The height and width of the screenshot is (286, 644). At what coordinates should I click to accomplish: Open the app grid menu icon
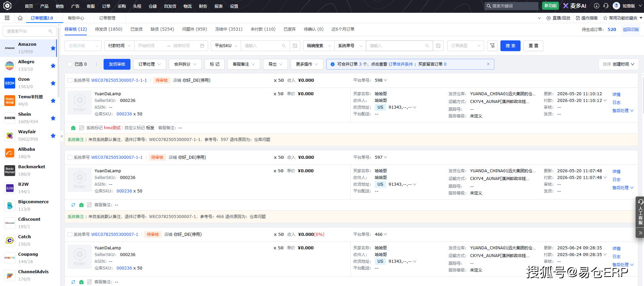click(7, 18)
